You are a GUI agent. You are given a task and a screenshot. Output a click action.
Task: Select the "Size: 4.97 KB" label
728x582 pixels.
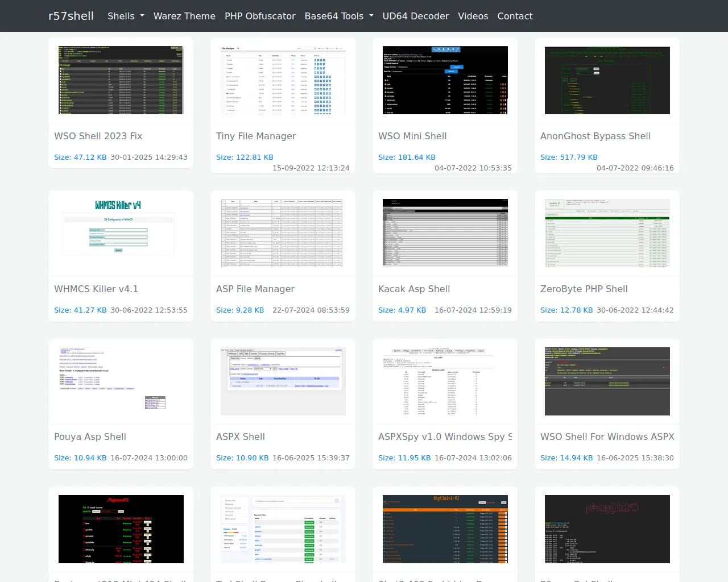pos(402,310)
